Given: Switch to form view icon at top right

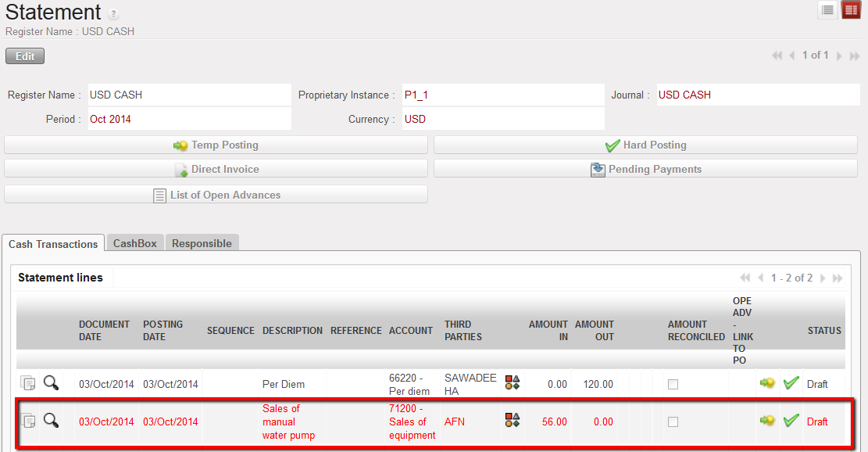Looking at the screenshot, I should click(x=851, y=10).
